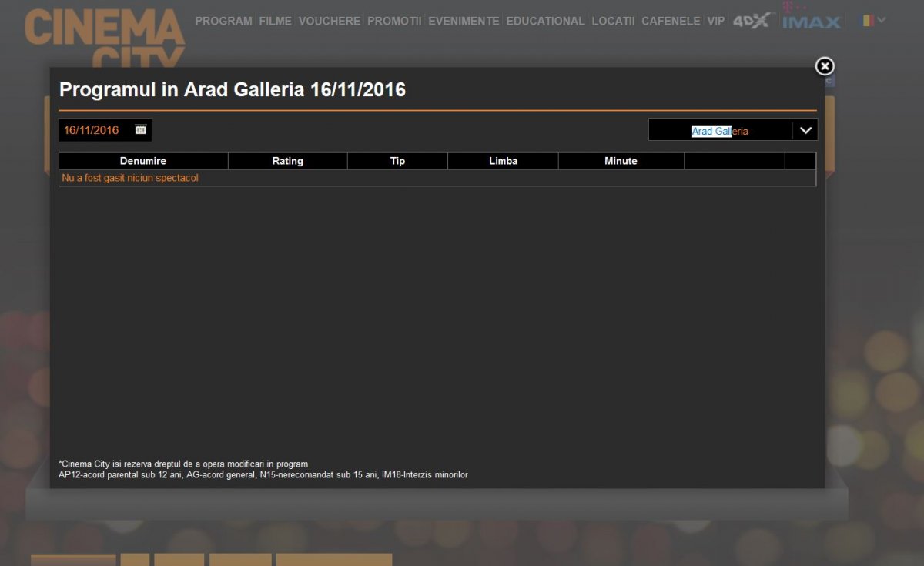Open the EVENIMENTE menu
This screenshot has width=924, height=566.
coord(464,21)
